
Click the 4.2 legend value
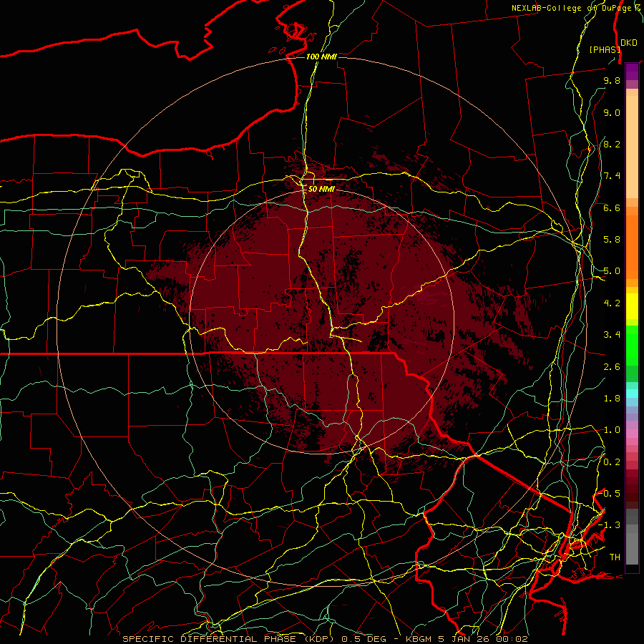(x=612, y=303)
